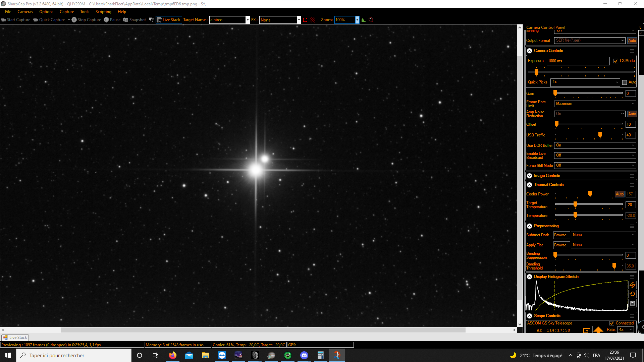The image size is (644, 362).
Task: Open the Quick Picks exposure dropdown
Action: [585, 82]
